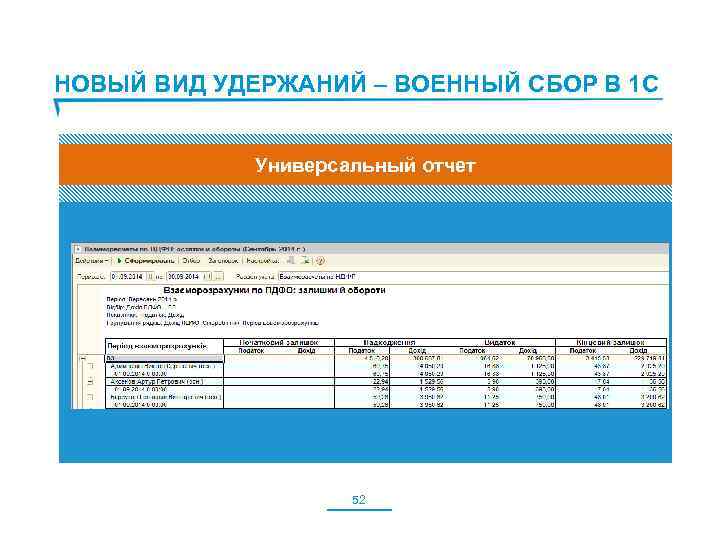The height and width of the screenshot is (540, 720).
Task: Click the report title Взаєморозрахунки по ПДФО
Action: [x=275, y=290]
